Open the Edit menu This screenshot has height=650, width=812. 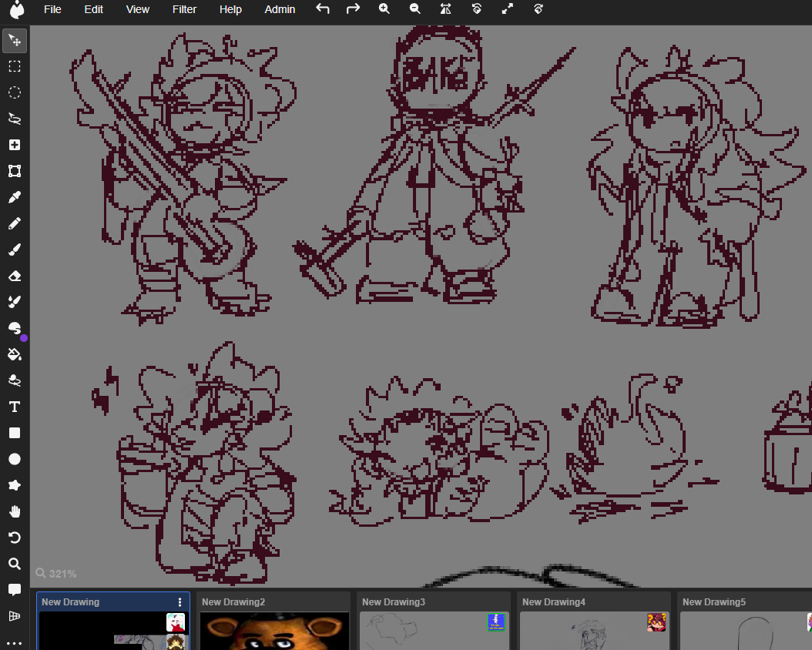coord(94,9)
